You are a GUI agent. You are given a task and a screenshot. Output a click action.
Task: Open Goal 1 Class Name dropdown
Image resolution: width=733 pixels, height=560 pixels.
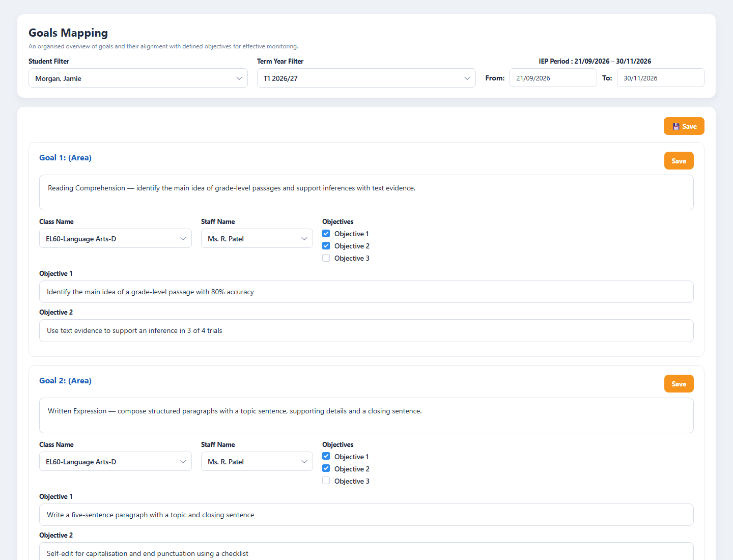coord(115,238)
